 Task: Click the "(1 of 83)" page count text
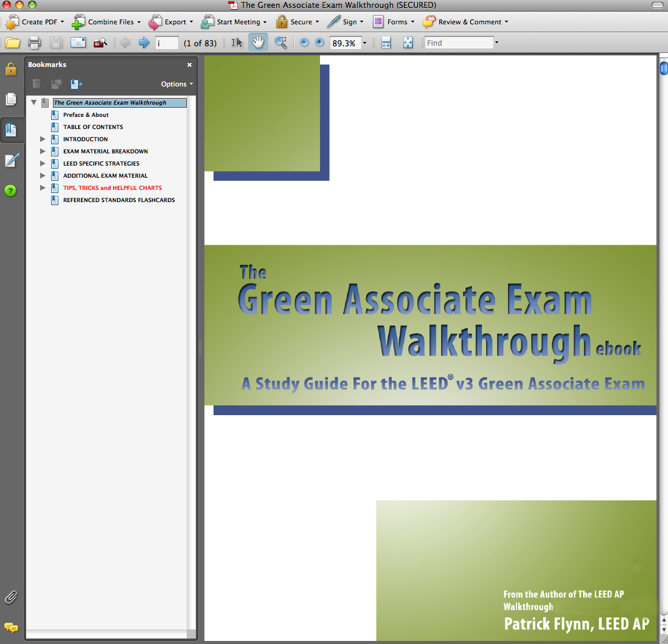pos(200,43)
